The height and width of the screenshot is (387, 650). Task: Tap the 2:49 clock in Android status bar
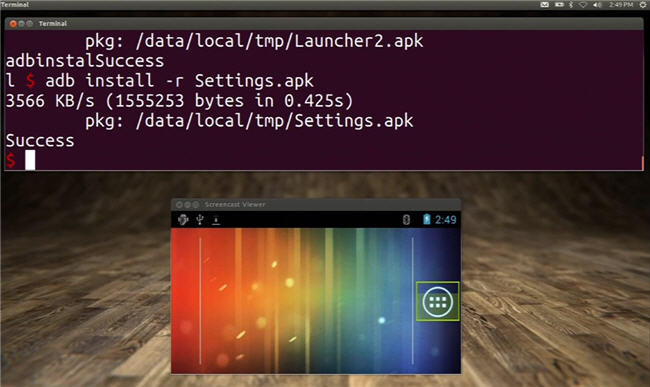pyautogui.click(x=446, y=220)
